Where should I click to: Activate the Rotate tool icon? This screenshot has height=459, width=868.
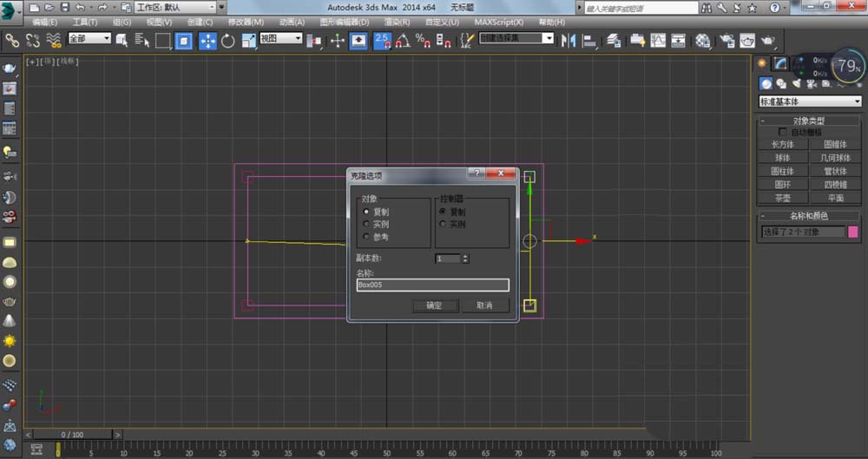(228, 40)
